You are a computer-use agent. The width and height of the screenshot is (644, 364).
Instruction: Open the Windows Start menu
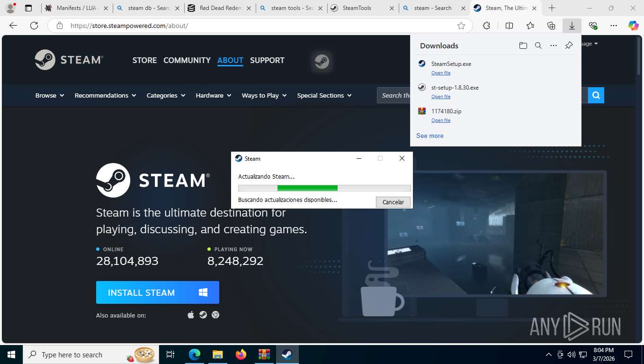click(11, 355)
